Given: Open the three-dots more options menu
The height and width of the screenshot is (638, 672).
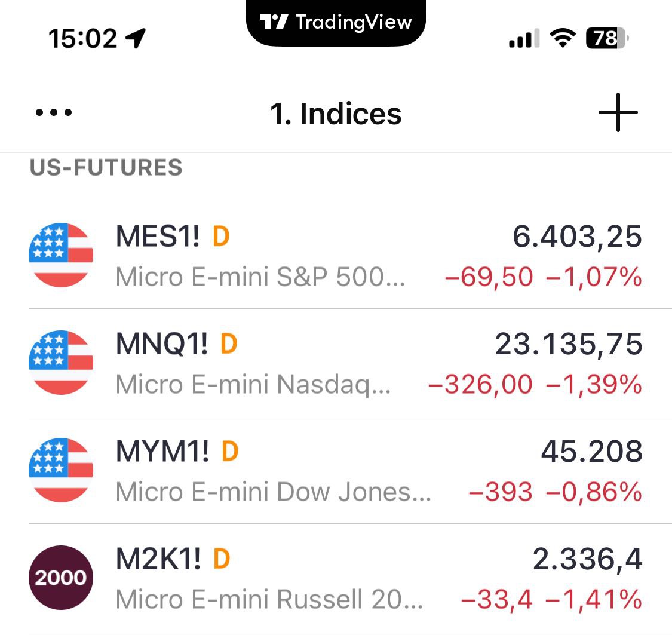Looking at the screenshot, I should 54,112.
